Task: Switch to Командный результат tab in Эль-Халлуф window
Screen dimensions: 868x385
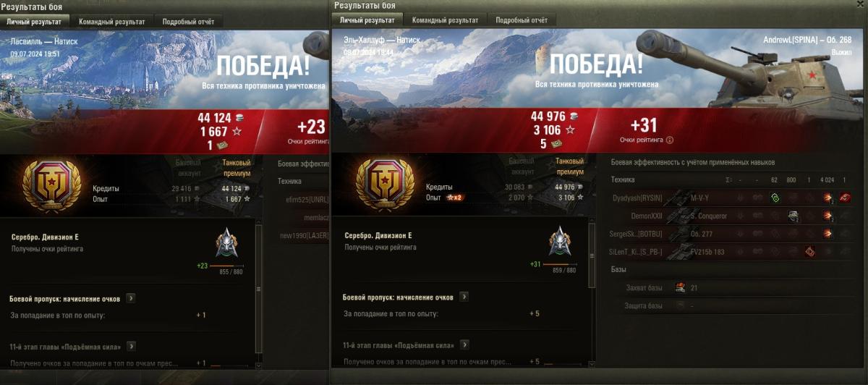Action: click(x=445, y=20)
